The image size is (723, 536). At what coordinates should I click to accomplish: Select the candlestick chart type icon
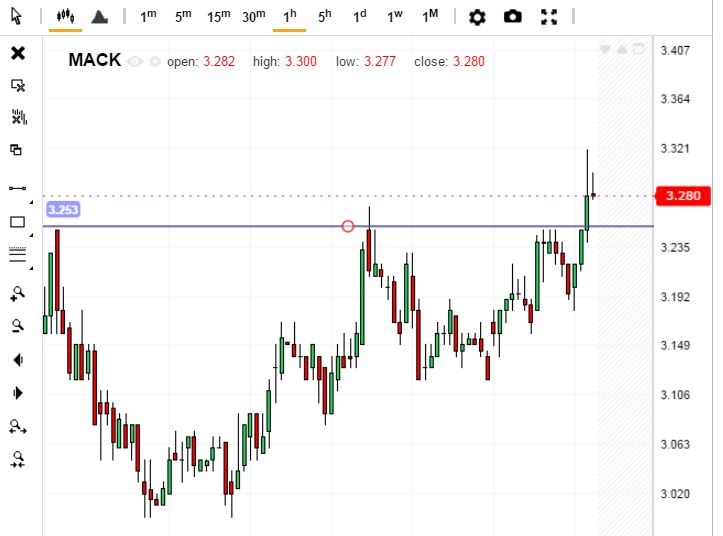(x=66, y=17)
